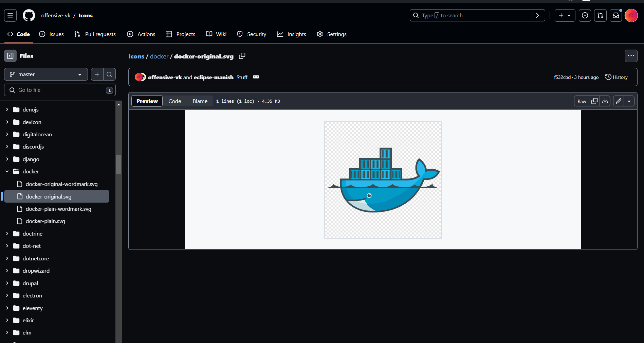
Task: Open the issues icon in header
Action: (585, 15)
